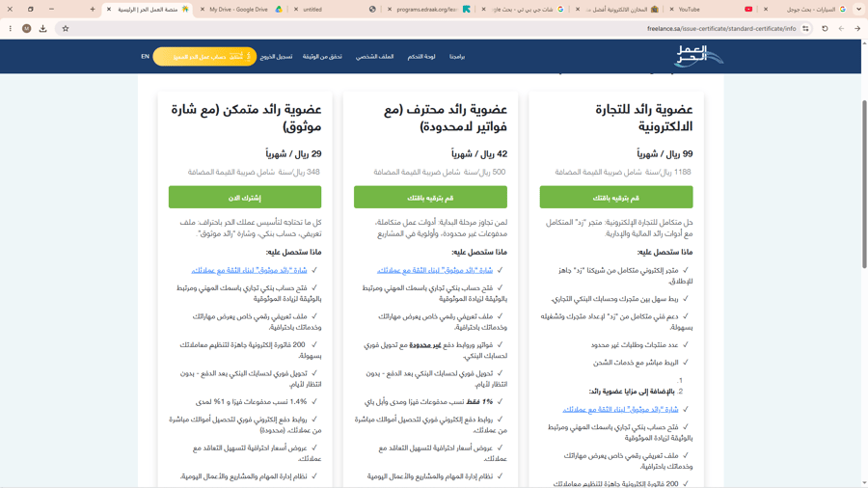Image resolution: width=868 pixels, height=488 pixels.
Task: Close the programs.edraak.org tab
Action: (390, 9)
